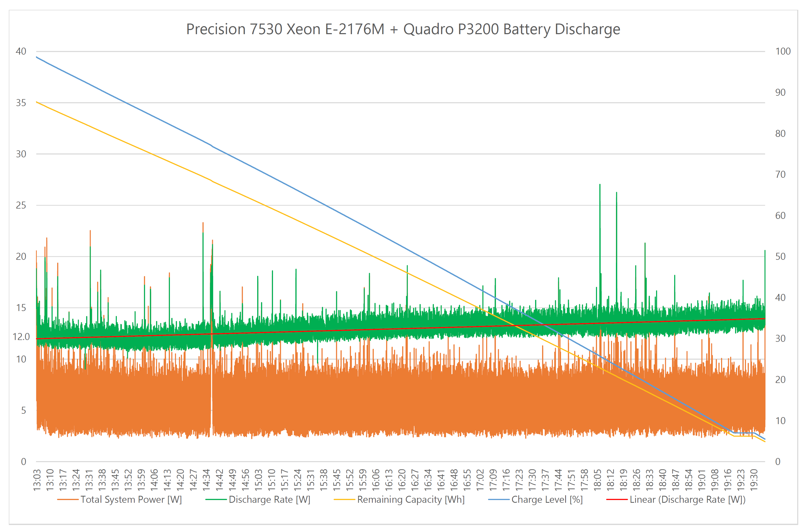Viewport: 805px width, 532px height.
Task: Click the 13:03 time axis label
Action: point(37,480)
